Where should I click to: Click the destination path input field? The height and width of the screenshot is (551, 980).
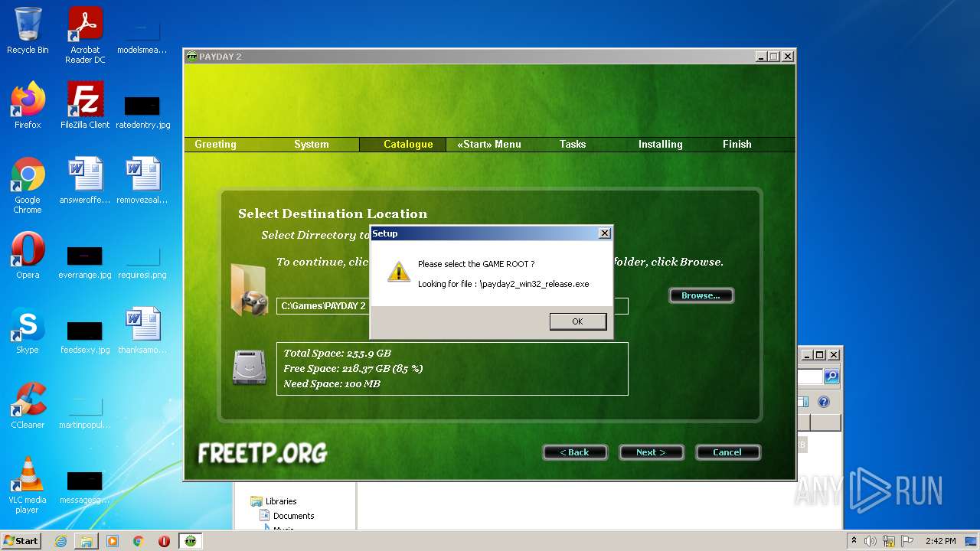pyautogui.click(x=452, y=306)
